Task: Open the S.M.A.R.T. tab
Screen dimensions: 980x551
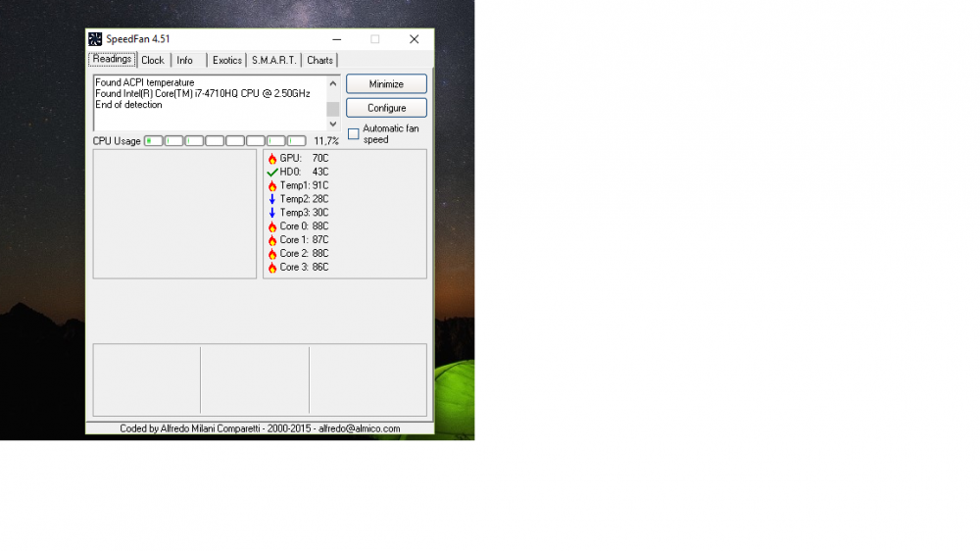Action: click(x=273, y=60)
